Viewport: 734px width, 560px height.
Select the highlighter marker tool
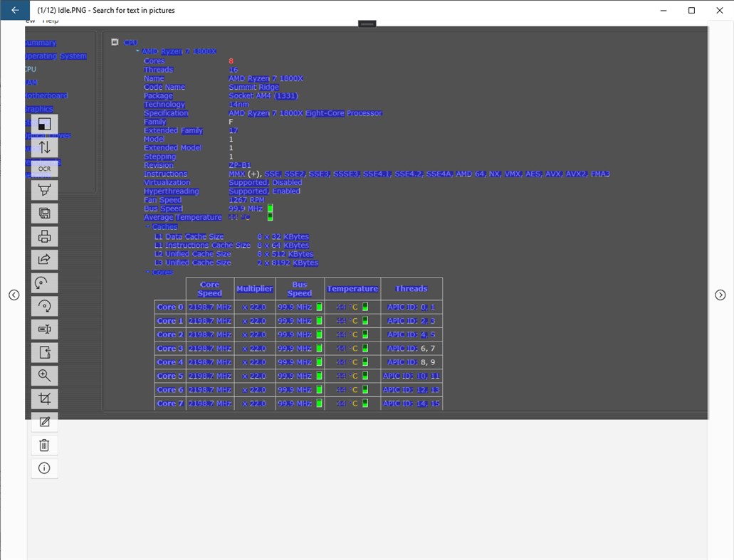point(44,190)
